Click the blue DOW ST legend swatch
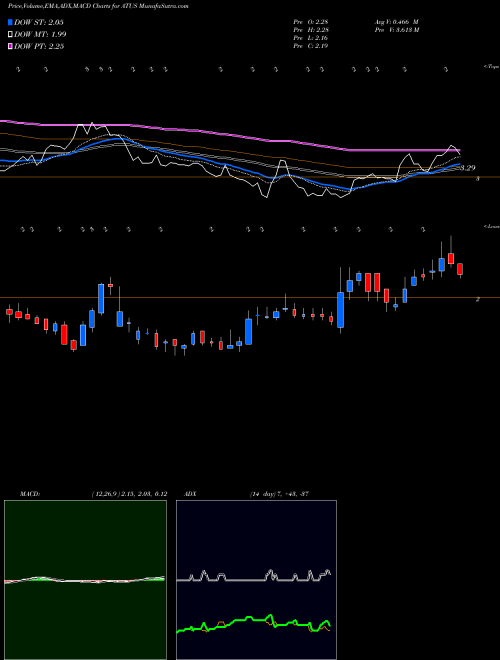500x660 pixels. (10, 22)
